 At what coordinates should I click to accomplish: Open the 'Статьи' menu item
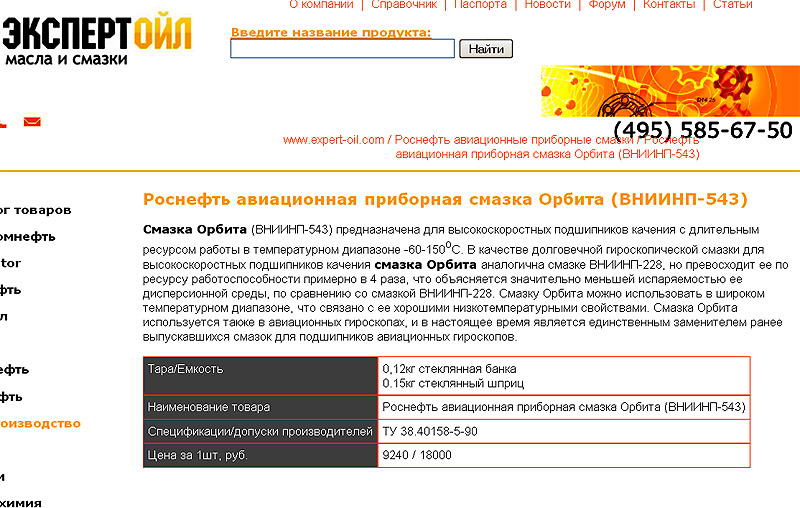click(x=733, y=5)
